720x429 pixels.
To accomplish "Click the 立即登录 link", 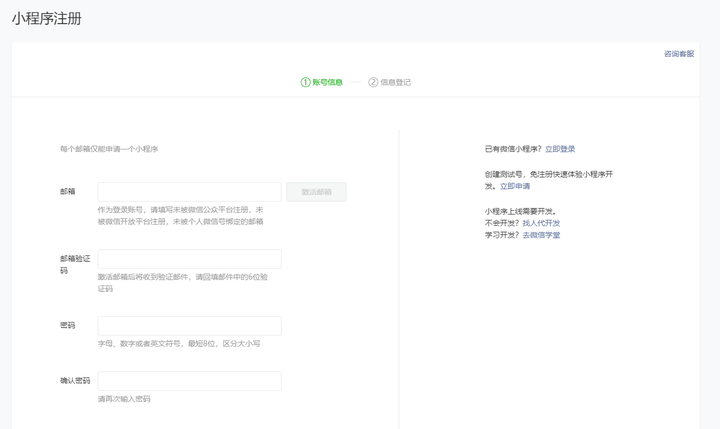I will [560, 149].
